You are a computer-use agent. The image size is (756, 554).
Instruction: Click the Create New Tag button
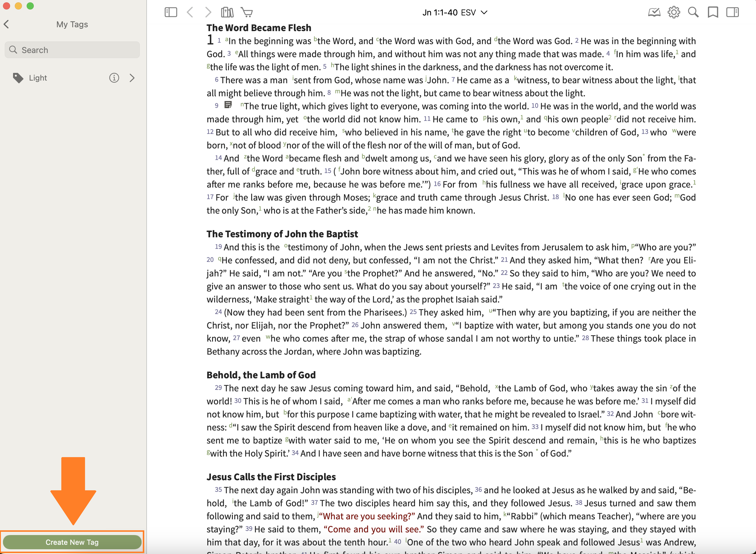pyautogui.click(x=72, y=542)
